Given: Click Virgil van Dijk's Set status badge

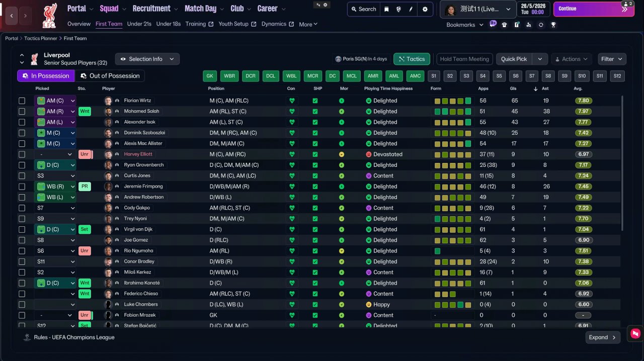Looking at the screenshot, I should tap(85, 229).
